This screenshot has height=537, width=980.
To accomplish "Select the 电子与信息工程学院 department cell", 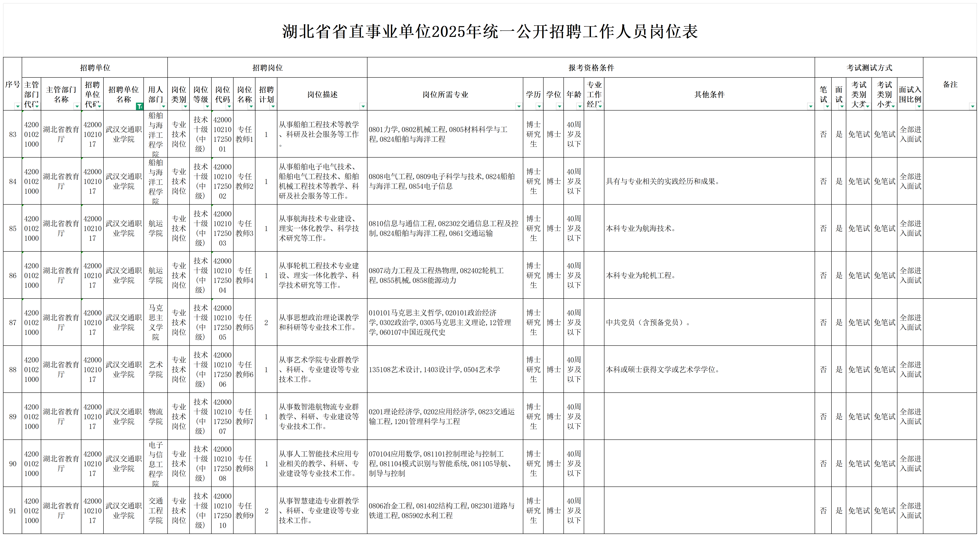I will 156,464.
